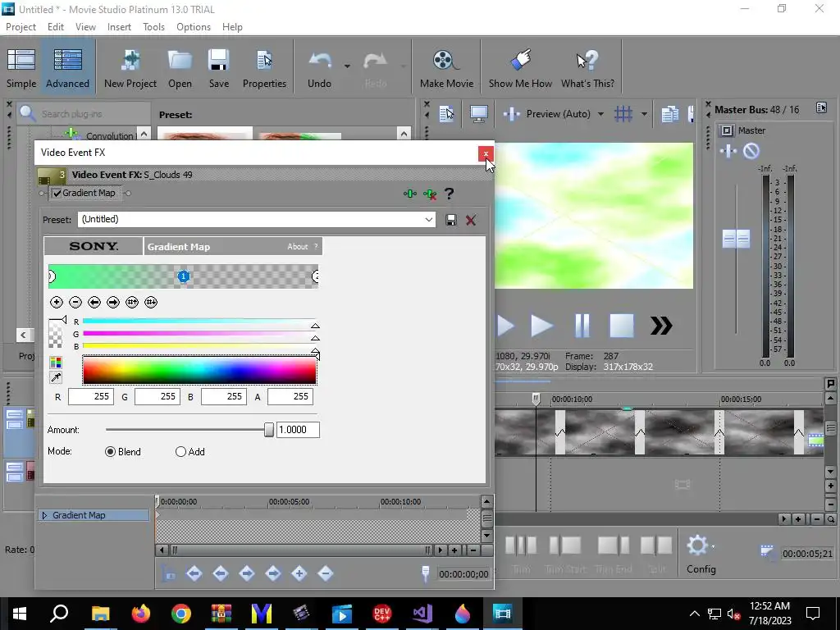Click the Save button in the toolbar

(218, 69)
